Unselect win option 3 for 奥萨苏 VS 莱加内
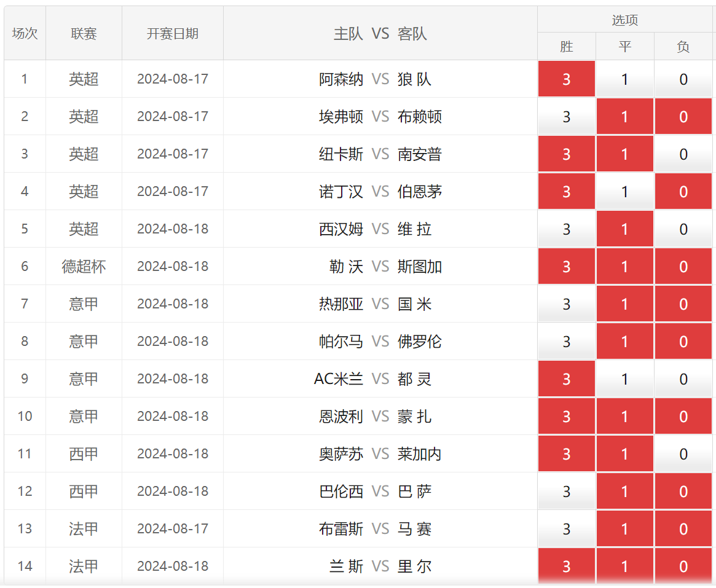 pos(566,453)
